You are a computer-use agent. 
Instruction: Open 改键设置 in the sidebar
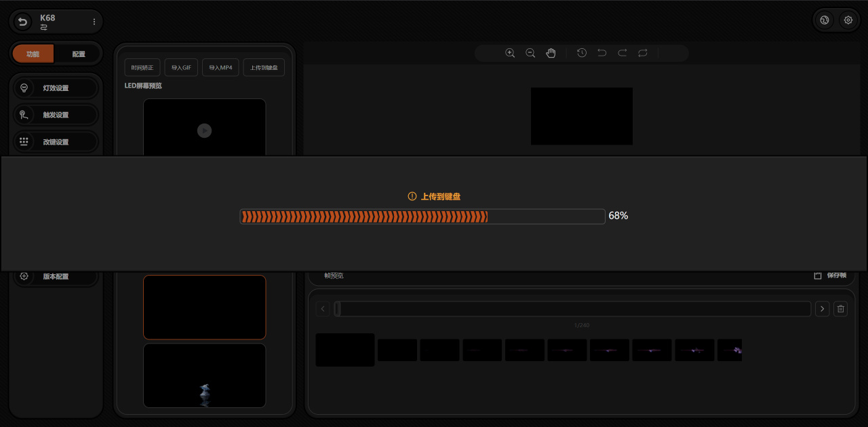(56, 142)
